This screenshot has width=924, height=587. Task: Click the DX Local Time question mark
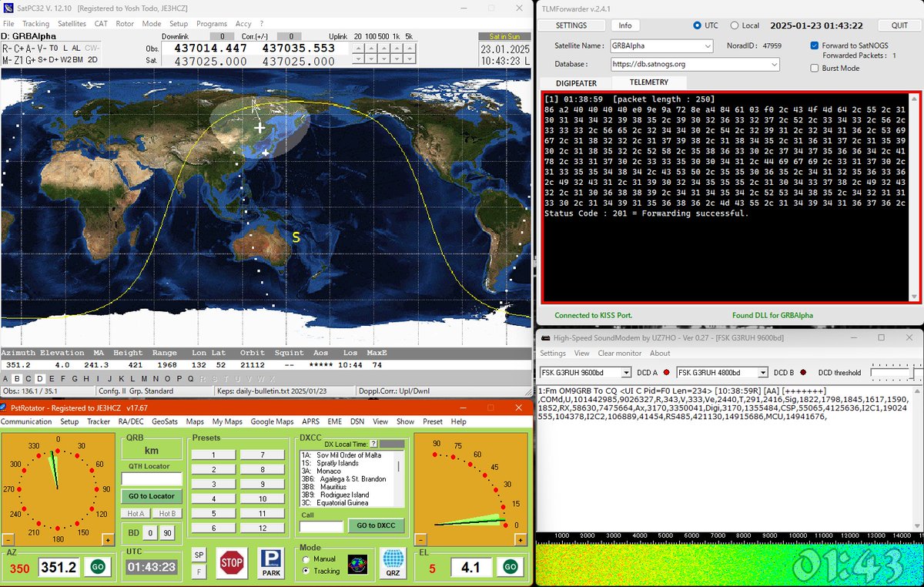coord(373,444)
